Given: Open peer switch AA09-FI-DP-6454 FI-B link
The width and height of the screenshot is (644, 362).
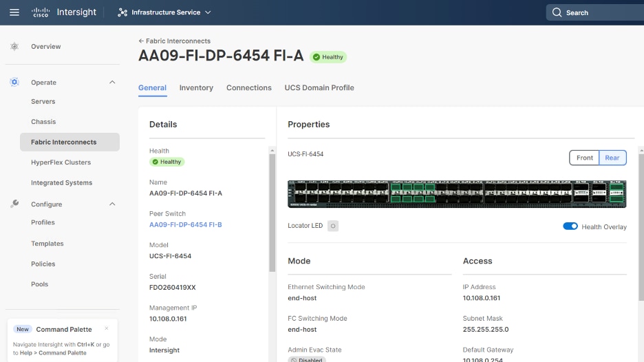Looking at the screenshot, I should [186, 225].
